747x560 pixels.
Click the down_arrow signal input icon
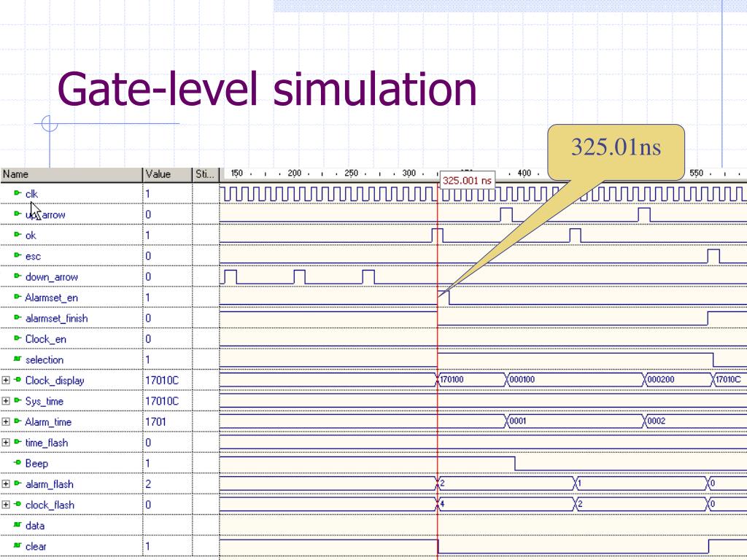coord(18,276)
